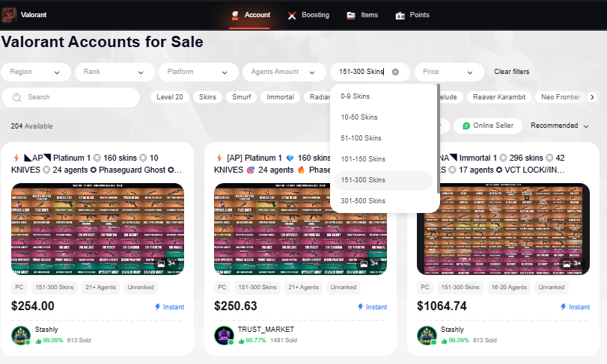This screenshot has width=607, height=364.
Task: Click the Account tab icon
Action: 234,15
